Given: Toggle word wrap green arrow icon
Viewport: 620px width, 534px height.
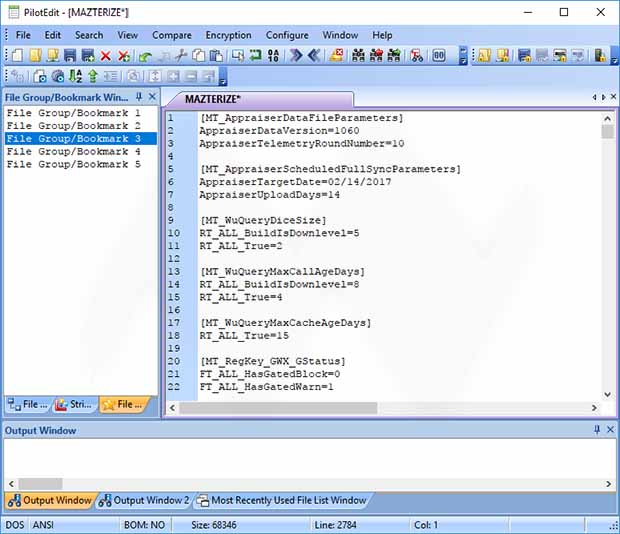Looking at the screenshot, I should point(255,55).
